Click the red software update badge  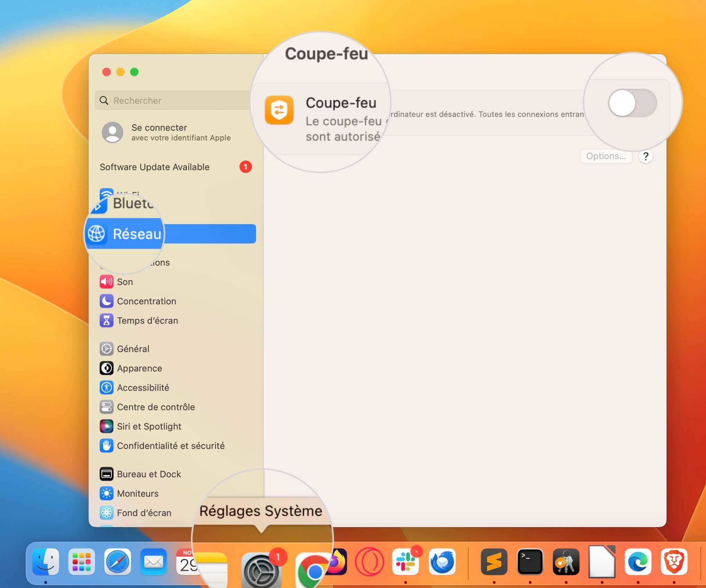245,167
